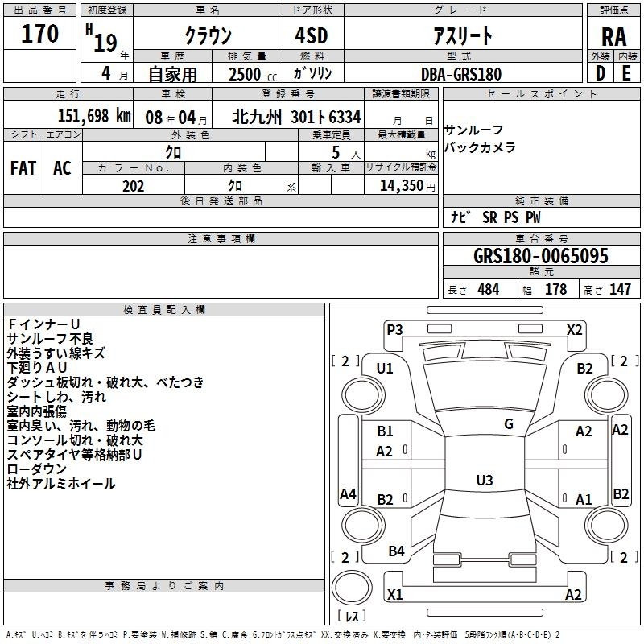Select exterior grade D
Screen dimensions: 644x644
pos(600,74)
